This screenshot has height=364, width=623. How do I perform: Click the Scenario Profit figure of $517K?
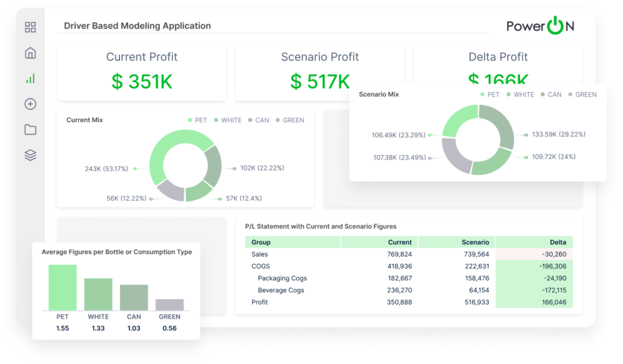coord(320,81)
